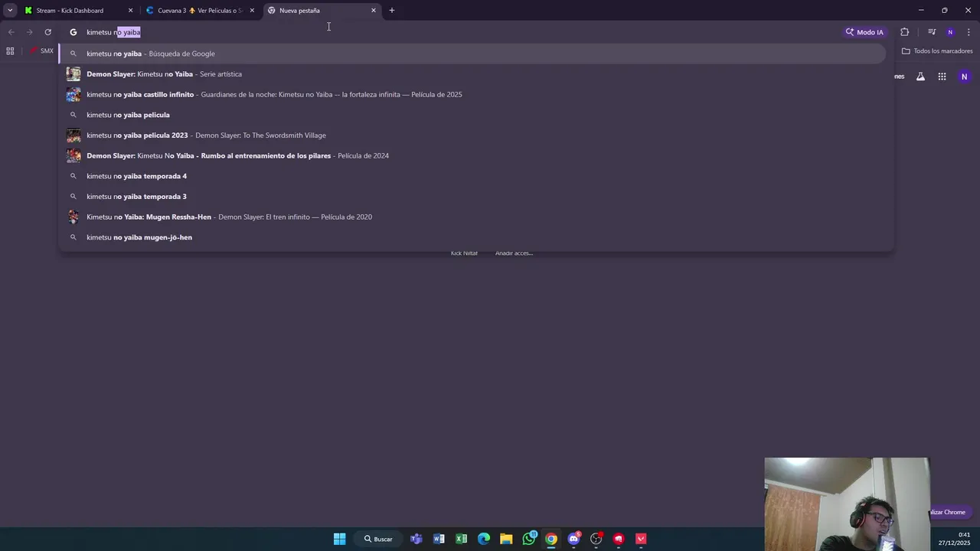Open the red fist app in taskbar
Image resolution: width=980 pixels, height=551 pixels.
(x=619, y=539)
